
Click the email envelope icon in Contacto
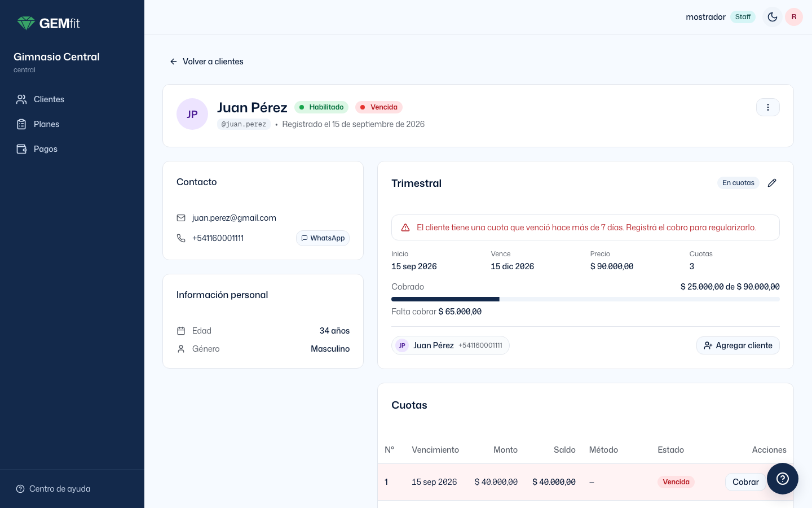[x=181, y=218]
